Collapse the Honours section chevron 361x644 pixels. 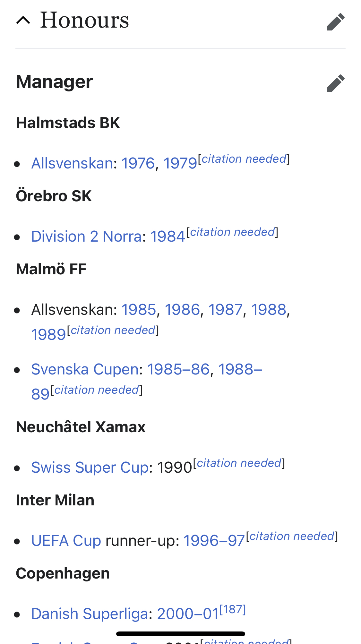23,21
